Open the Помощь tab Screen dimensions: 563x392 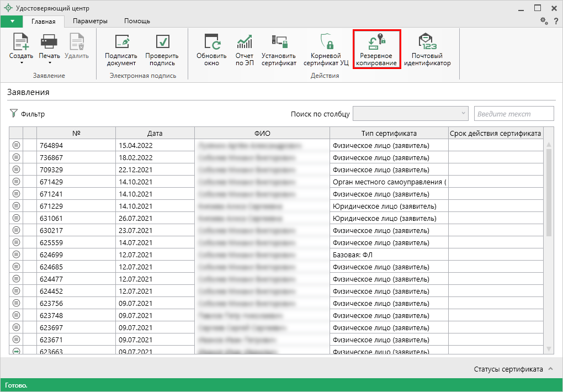pos(136,21)
